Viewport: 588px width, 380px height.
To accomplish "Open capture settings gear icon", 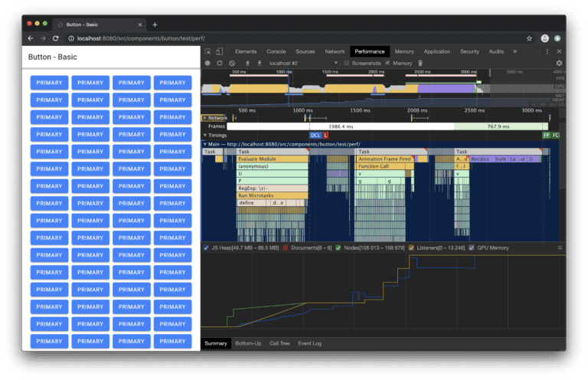I will [559, 64].
